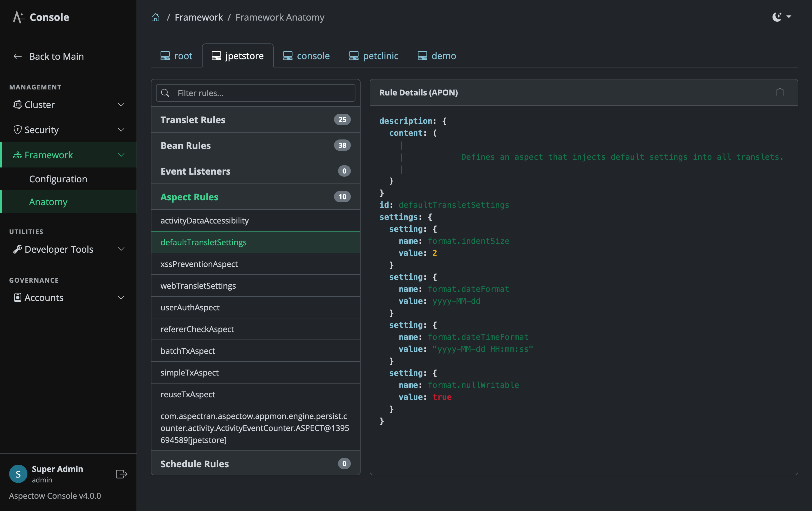Expand the Security menu chevron
This screenshot has height=511, width=812.
(121, 130)
